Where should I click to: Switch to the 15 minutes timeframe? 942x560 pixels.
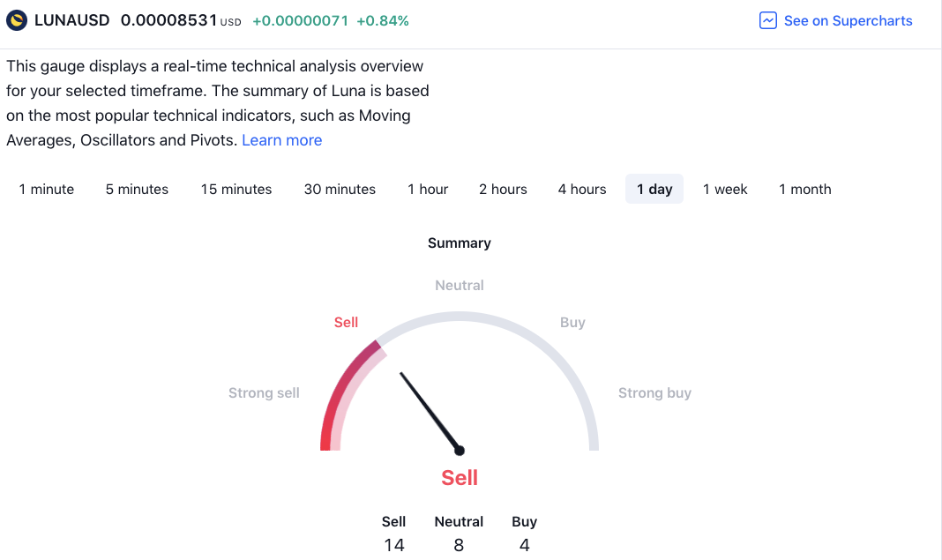coord(236,189)
